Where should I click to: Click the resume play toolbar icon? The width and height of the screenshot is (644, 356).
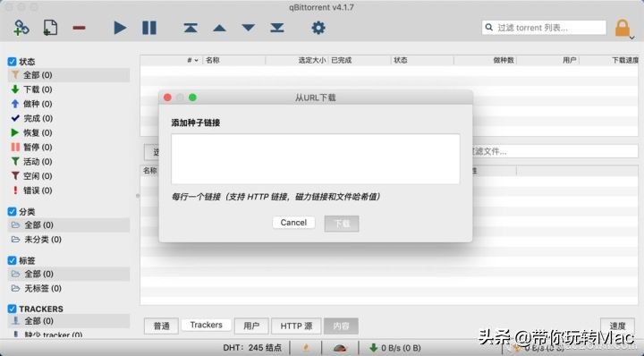point(120,28)
